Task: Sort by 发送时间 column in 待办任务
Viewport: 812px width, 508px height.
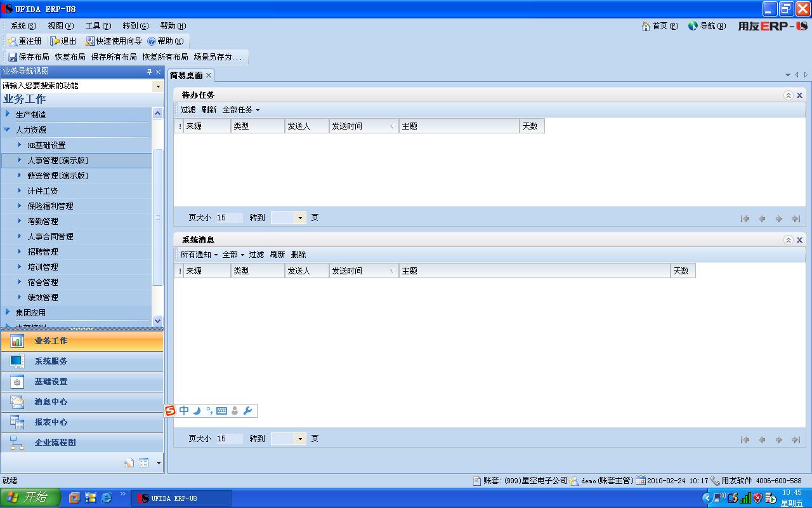Action: 364,126
